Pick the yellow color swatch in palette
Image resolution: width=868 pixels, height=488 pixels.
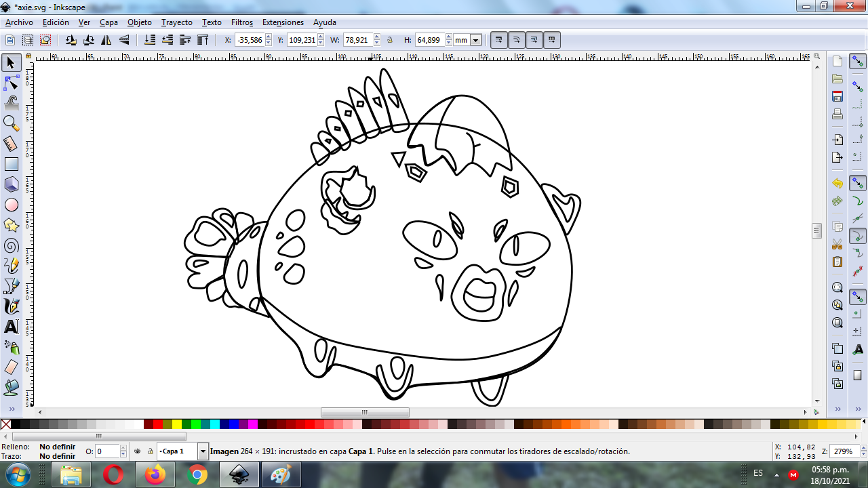[x=177, y=424]
